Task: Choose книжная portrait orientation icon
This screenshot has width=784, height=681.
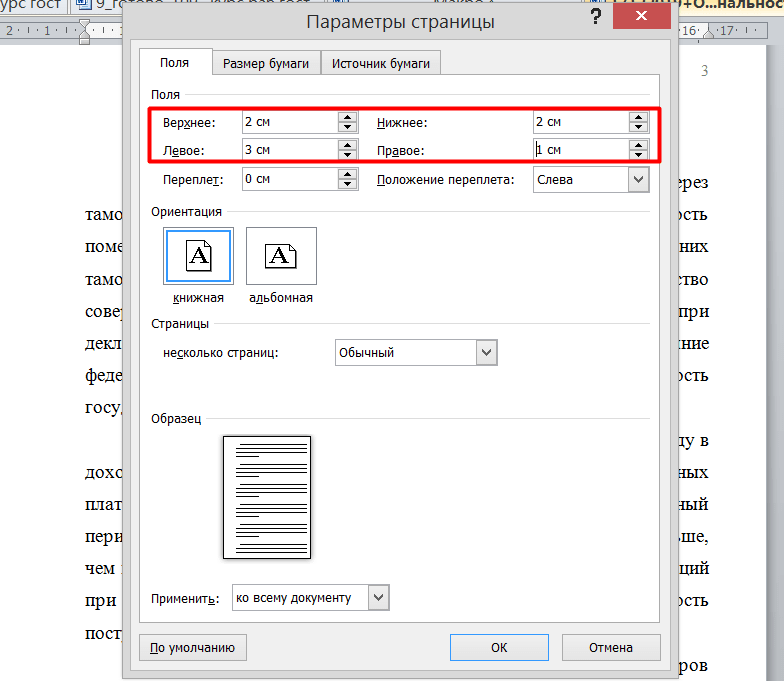Action: [198, 256]
